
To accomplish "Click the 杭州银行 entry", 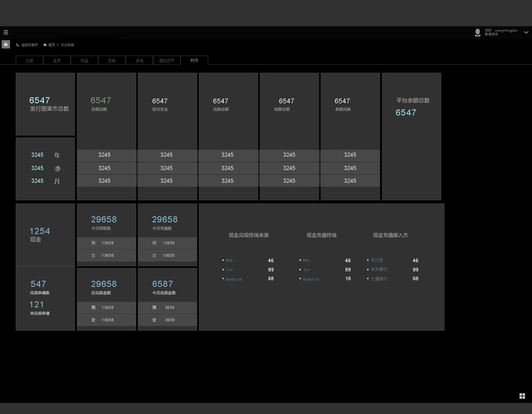I will (379, 269).
